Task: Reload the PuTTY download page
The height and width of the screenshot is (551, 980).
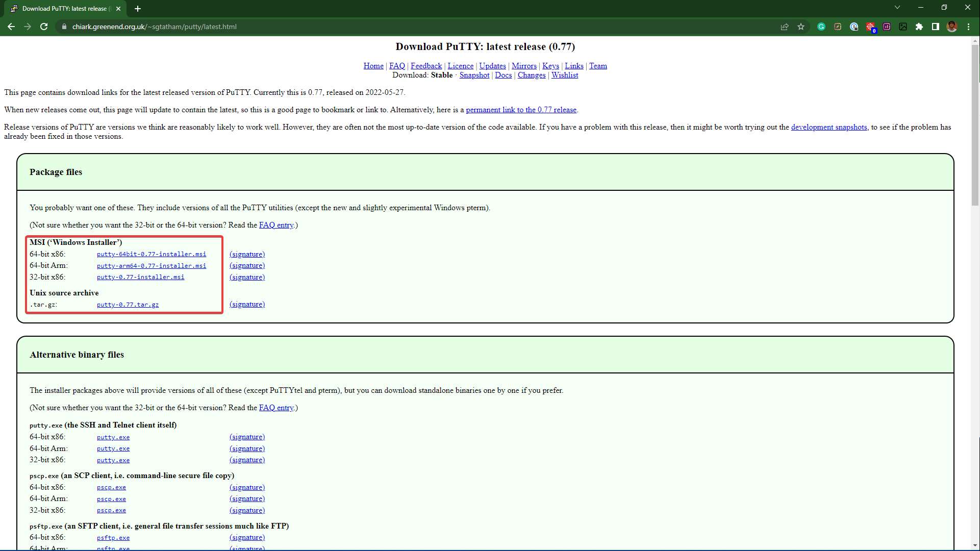Action: (x=44, y=27)
